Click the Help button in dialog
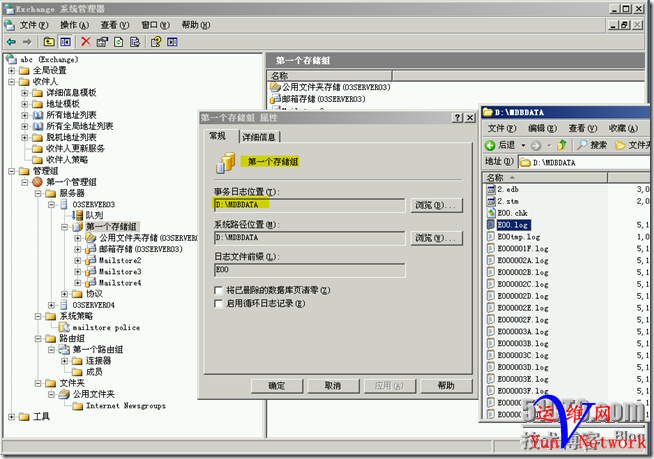 tap(446, 386)
